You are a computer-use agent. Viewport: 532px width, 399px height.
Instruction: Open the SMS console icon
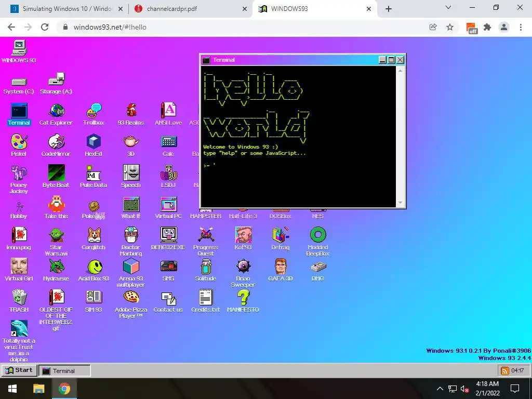(168, 267)
